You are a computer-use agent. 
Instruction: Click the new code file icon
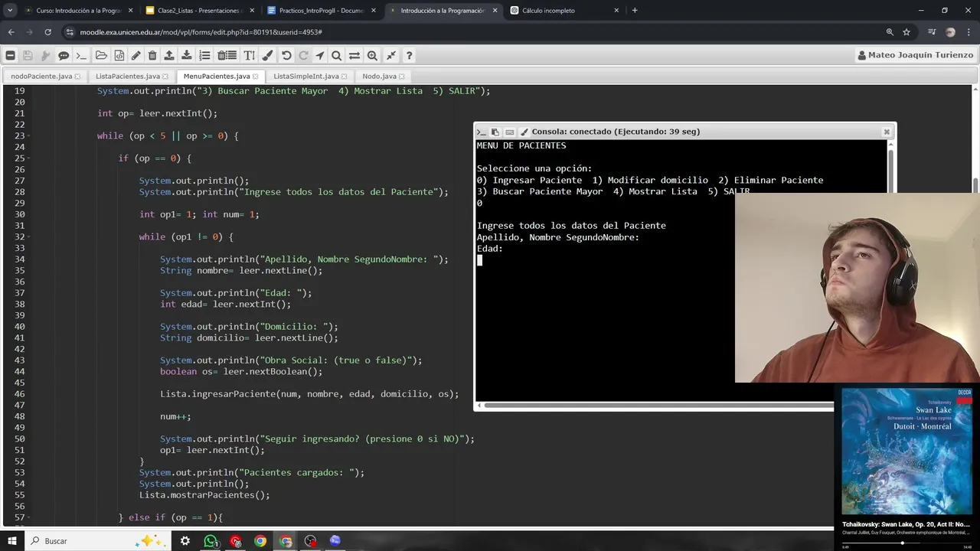point(119,55)
